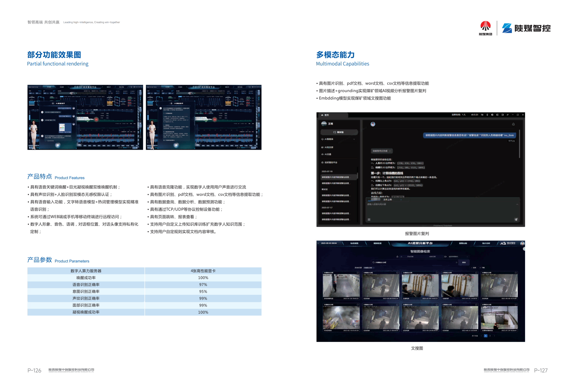Click the chat panel vertical scrollbar

click(x=519, y=144)
